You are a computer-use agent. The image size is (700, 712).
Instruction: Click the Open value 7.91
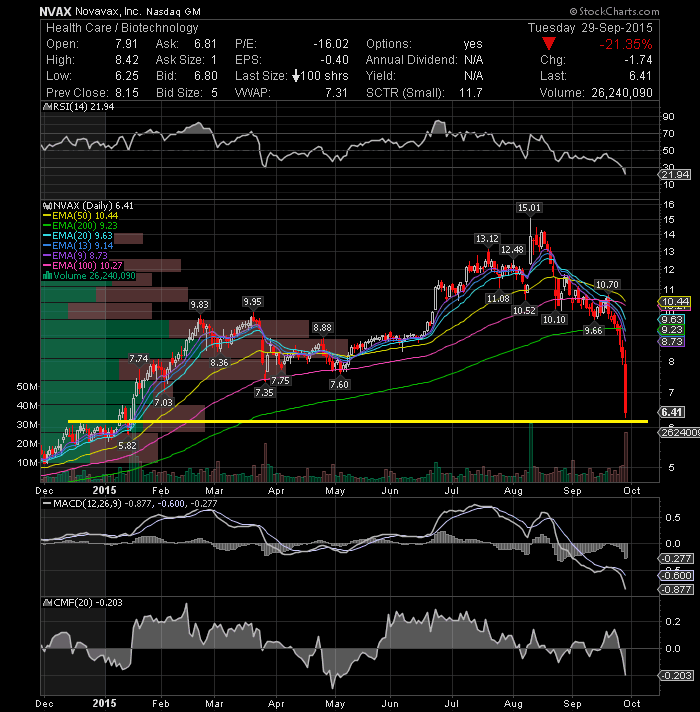tap(126, 44)
